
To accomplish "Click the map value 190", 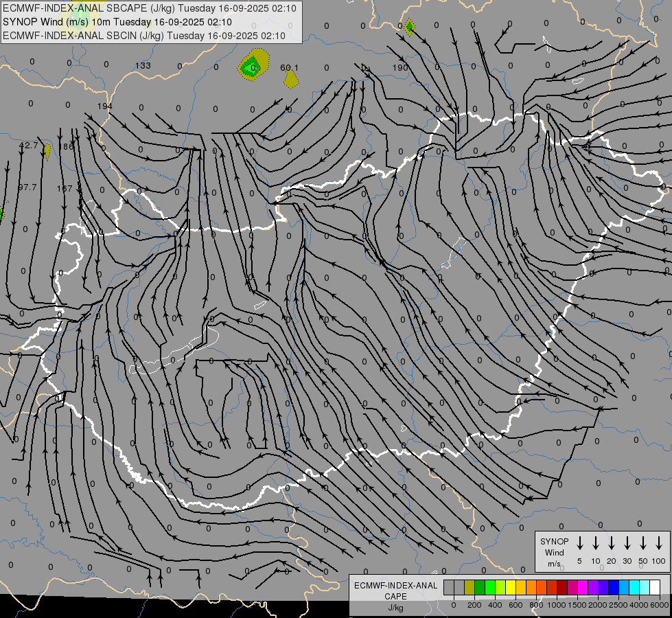I will [x=400, y=68].
